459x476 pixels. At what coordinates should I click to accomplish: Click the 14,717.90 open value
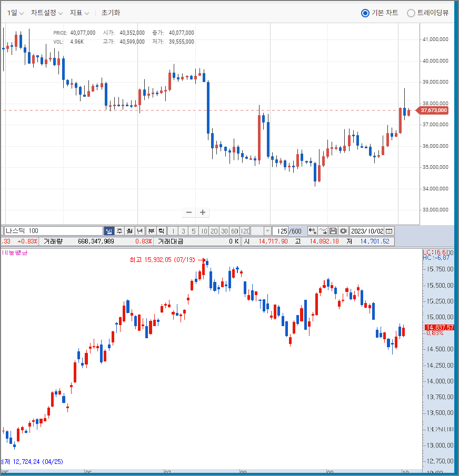coord(273,241)
